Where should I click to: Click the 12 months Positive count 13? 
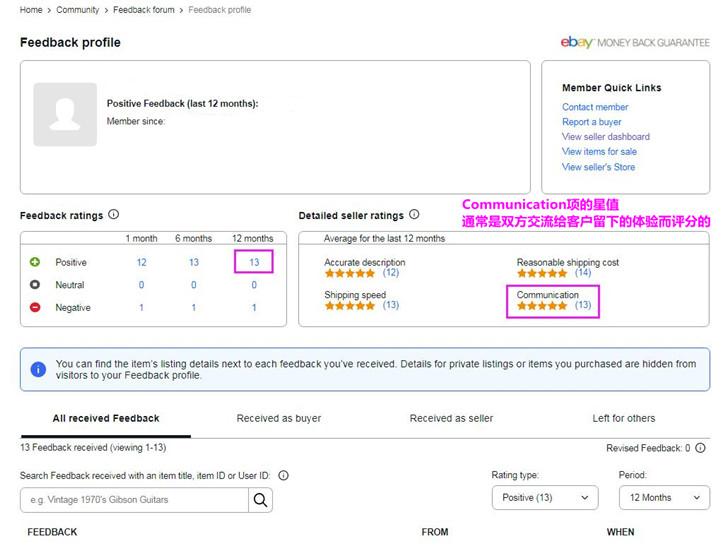tap(254, 262)
